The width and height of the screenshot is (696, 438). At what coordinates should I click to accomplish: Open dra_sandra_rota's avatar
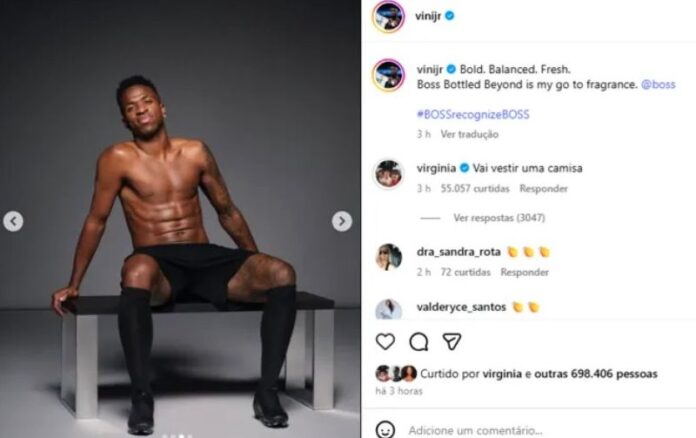click(x=388, y=257)
